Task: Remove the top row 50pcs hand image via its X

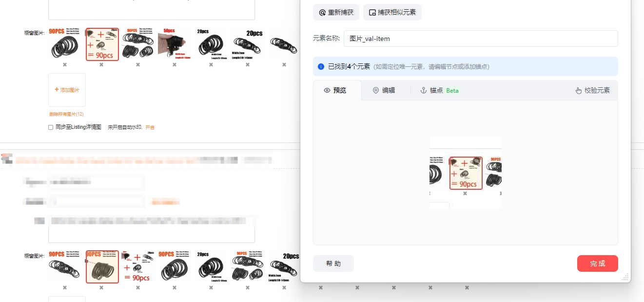Action: coord(175,64)
